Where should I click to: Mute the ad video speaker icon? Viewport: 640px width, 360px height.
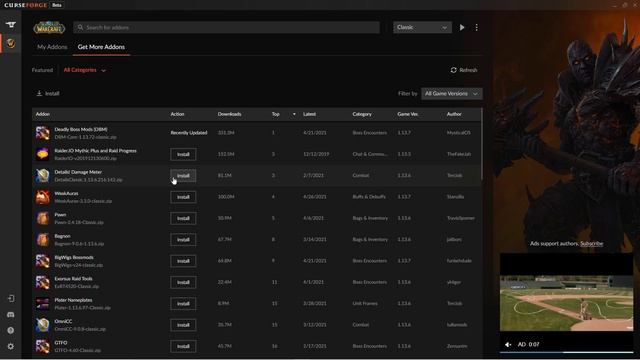coord(508,344)
